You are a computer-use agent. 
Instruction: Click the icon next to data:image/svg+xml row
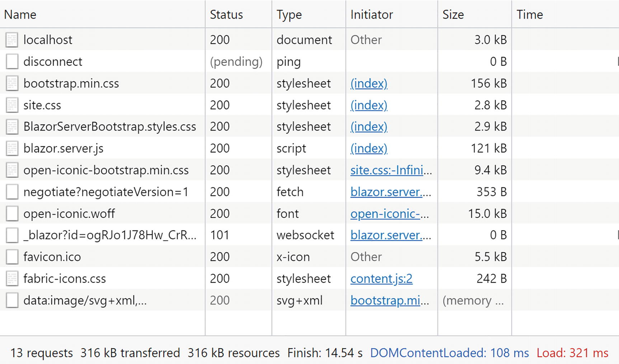[x=12, y=301]
